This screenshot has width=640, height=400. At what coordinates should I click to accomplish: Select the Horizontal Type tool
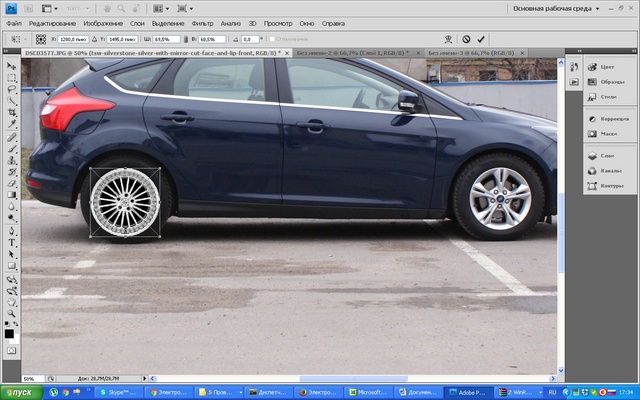tap(11, 242)
